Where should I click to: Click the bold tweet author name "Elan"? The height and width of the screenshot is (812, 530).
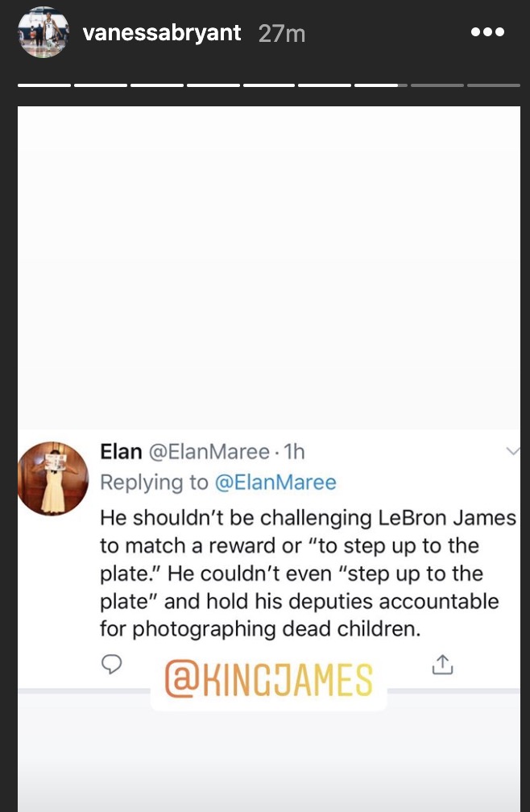point(120,452)
